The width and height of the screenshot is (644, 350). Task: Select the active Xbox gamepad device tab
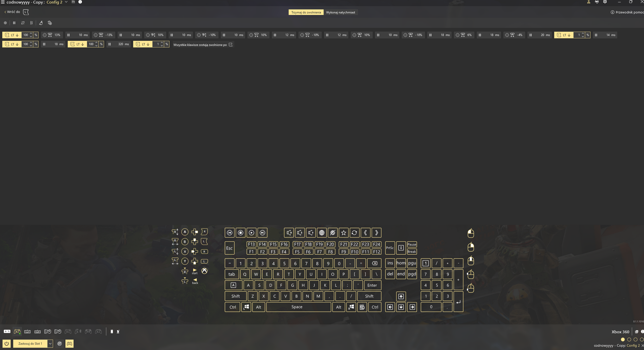pos(17,331)
